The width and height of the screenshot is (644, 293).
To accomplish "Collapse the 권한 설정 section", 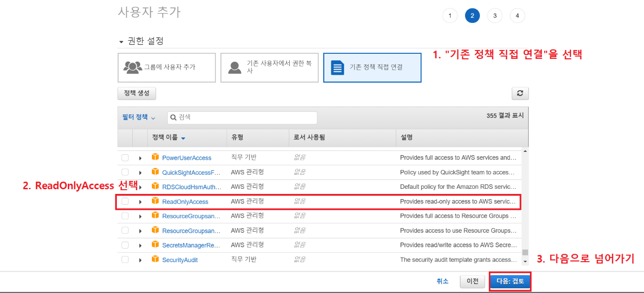I will 122,42.
